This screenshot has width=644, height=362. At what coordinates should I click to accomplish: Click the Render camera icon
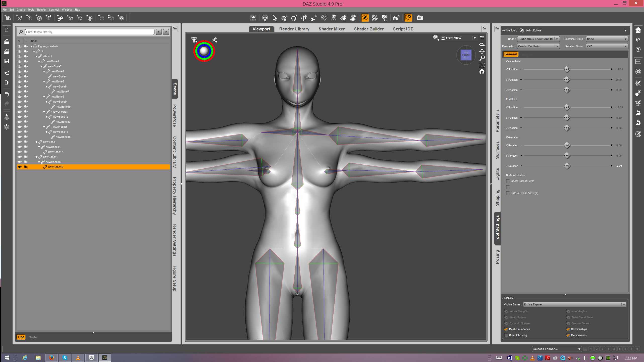point(420,18)
